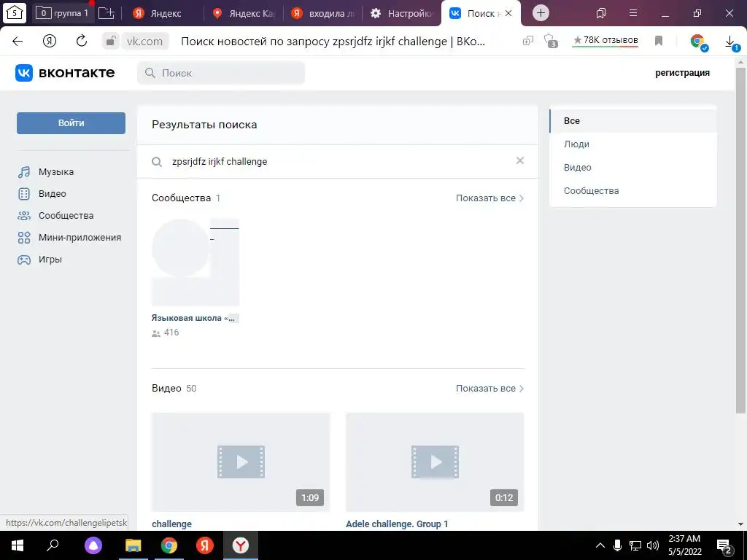This screenshot has height=560, width=747.
Task: Click the page title in the address bar
Action: [333, 42]
